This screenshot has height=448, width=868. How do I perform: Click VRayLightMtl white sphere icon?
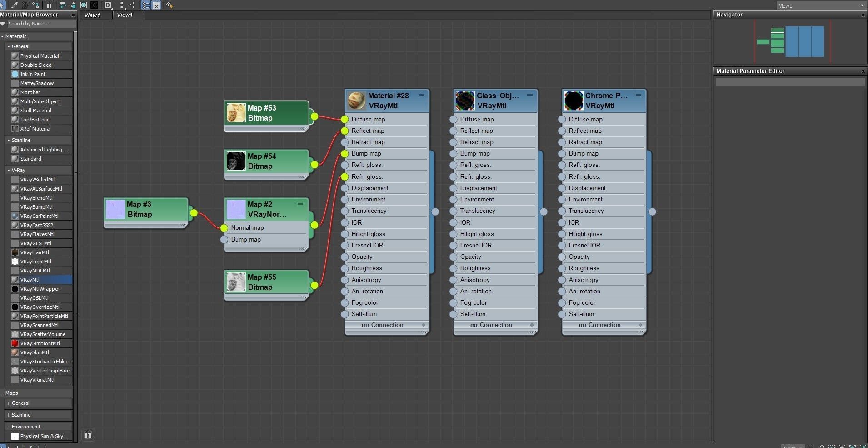[15, 262]
